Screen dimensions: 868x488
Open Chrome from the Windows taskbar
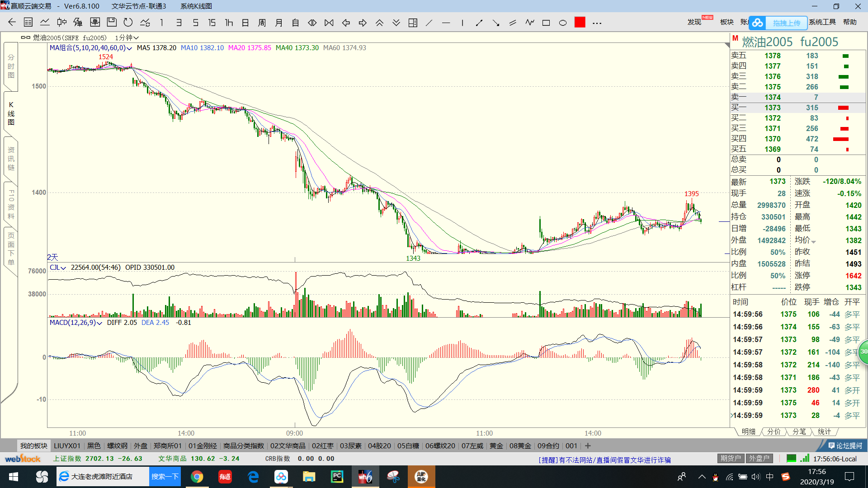tap(197, 477)
